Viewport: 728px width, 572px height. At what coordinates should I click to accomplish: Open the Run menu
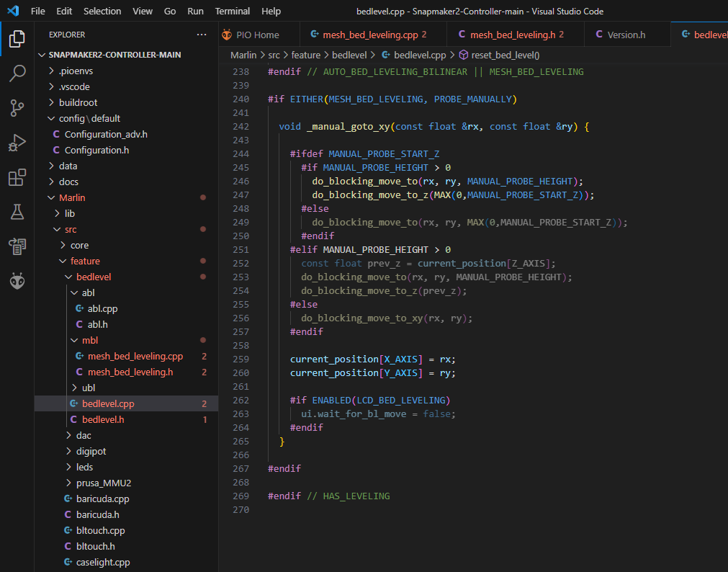[195, 11]
